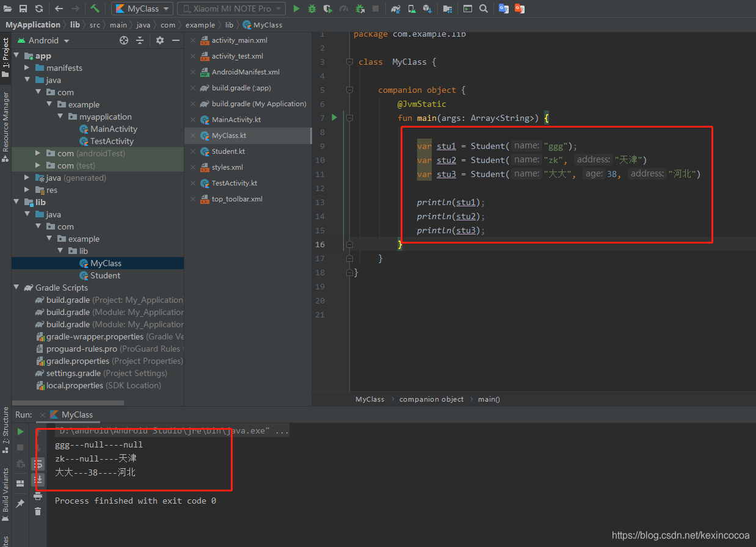
Task: Collapse the Gradle Scripts node
Action: pyautogui.click(x=16, y=288)
